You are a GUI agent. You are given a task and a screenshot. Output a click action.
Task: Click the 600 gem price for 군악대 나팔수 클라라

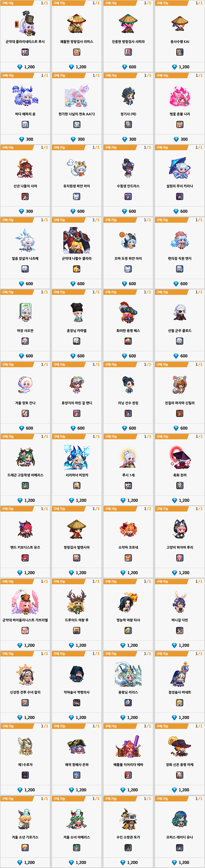pos(77,284)
